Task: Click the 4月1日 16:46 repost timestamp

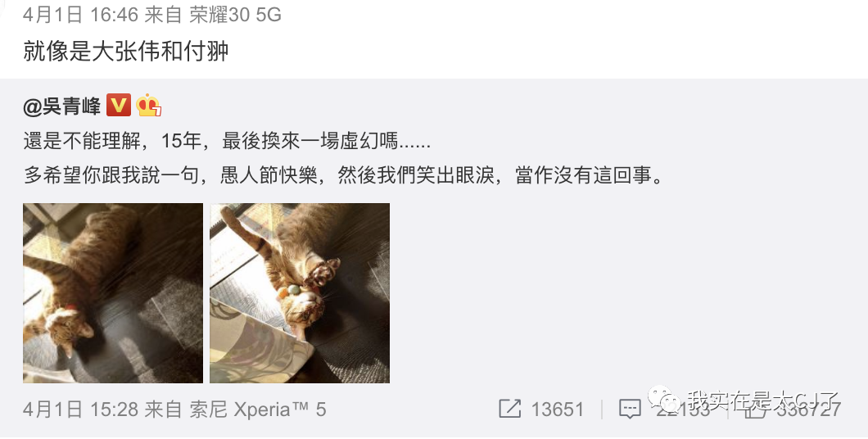Action: coord(81,15)
